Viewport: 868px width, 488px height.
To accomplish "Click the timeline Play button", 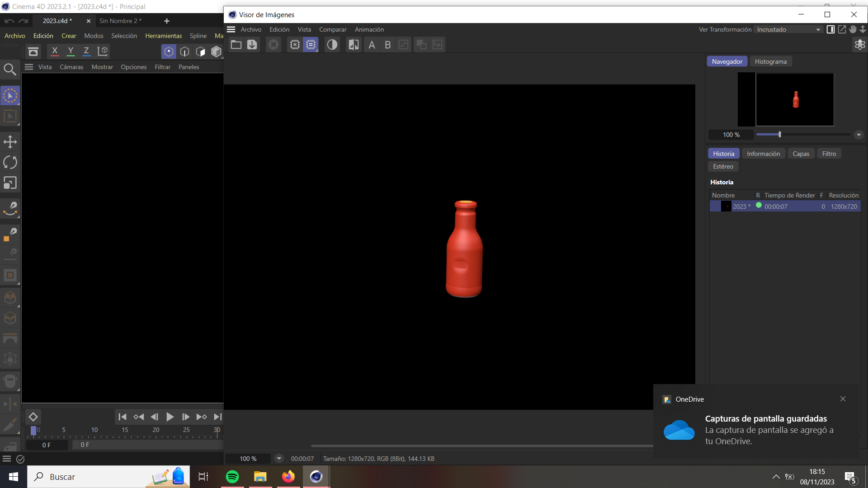I will point(170,417).
